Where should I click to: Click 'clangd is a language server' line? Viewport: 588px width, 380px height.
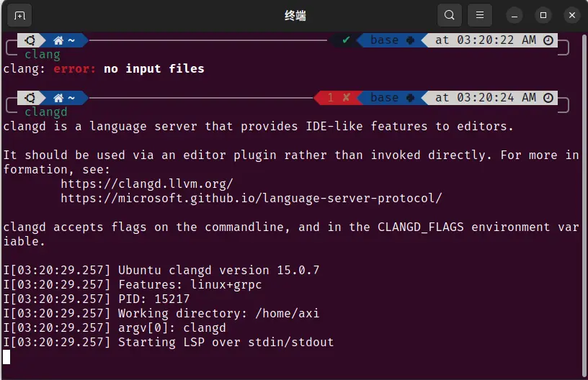(x=258, y=127)
